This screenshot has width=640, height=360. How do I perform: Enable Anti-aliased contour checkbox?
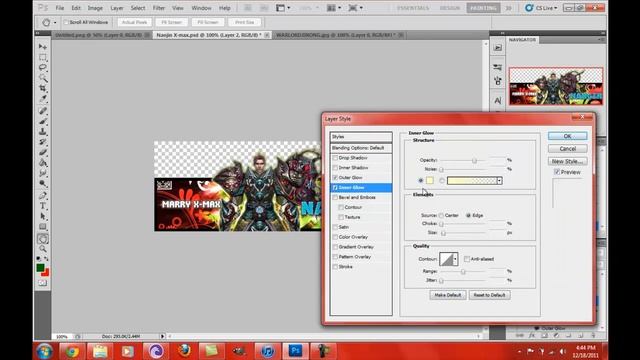(467, 259)
